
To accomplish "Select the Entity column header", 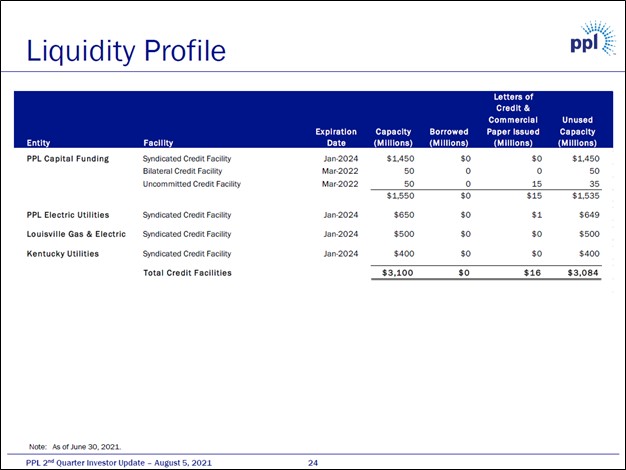I will (x=39, y=143).
